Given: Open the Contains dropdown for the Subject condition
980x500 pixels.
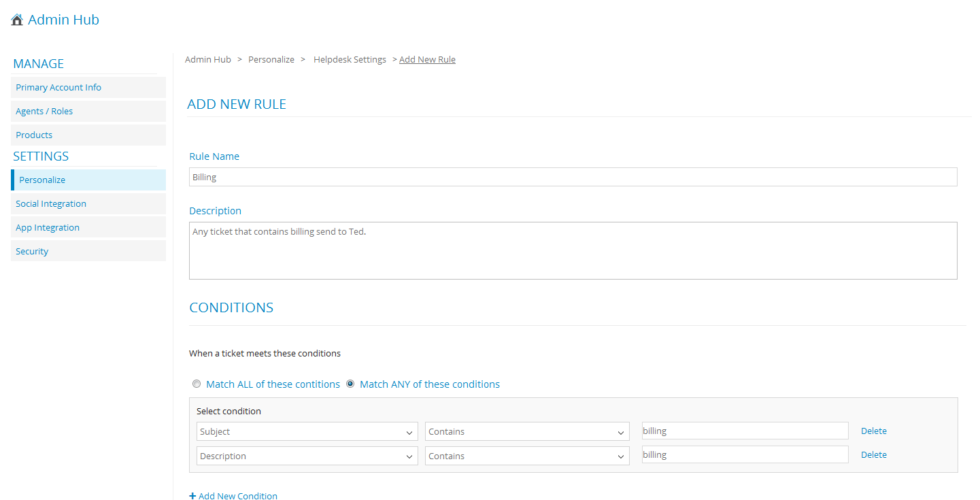Looking at the screenshot, I should click(x=526, y=431).
